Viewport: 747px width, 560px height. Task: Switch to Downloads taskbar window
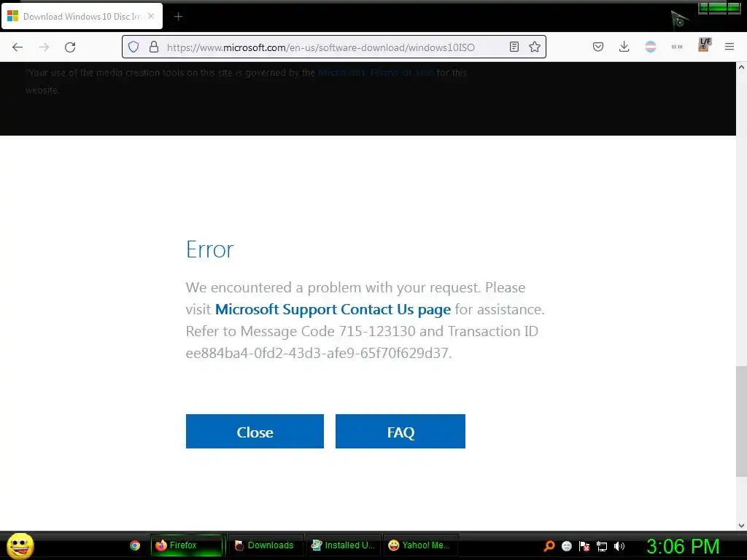point(266,545)
